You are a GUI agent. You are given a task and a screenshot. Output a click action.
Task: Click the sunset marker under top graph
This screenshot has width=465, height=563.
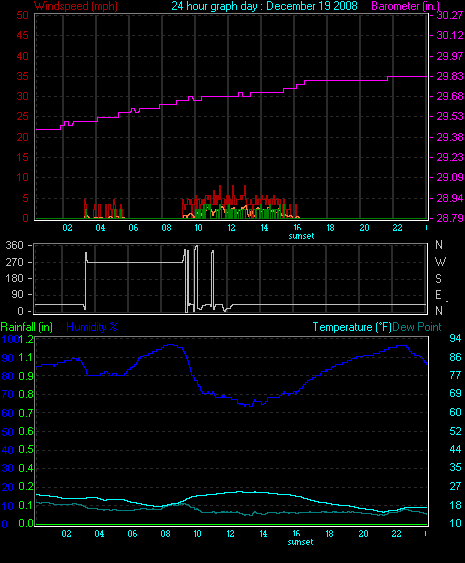301,236
